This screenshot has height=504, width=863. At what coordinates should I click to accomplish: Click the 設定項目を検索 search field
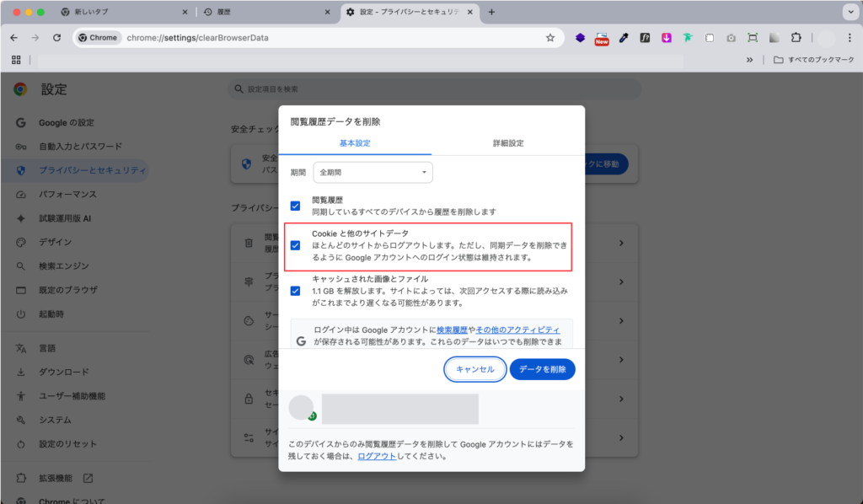434,89
